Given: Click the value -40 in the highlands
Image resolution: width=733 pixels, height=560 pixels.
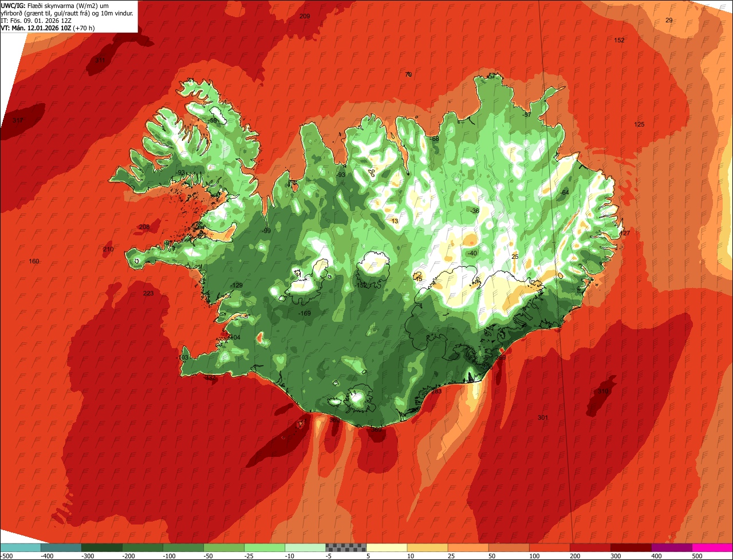Looking at the screenshot, I should point(472,253).
